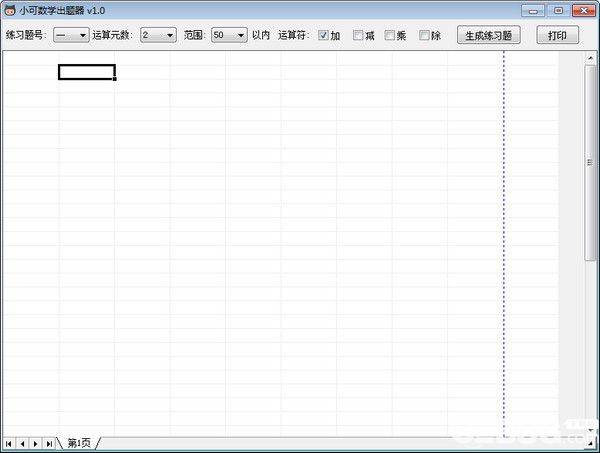
Task: Click the 生成练习题 button
Action: [489, 35]
